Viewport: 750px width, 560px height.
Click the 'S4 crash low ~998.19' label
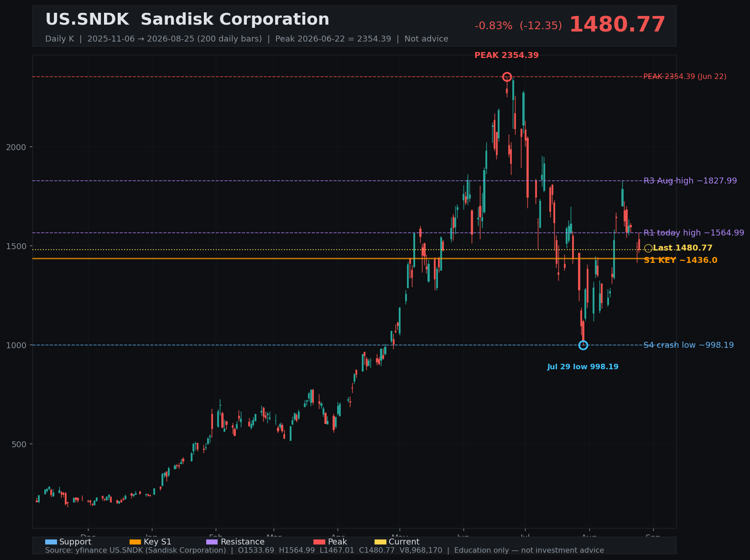(x=689, y=345)
